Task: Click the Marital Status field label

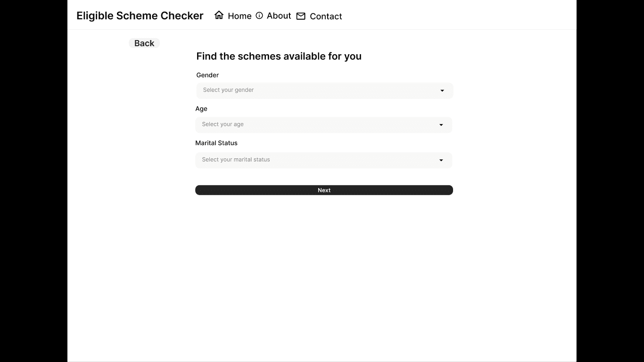Action: click(x=216, y=143)
